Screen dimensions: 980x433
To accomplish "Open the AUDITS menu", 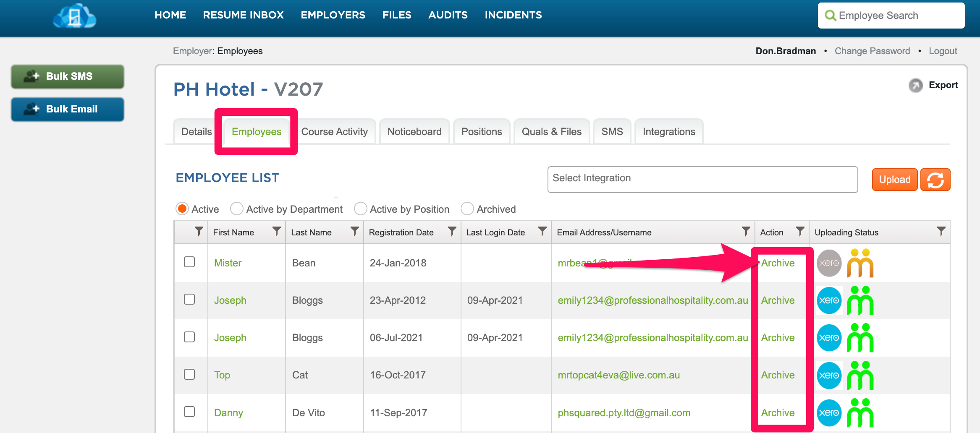I will coord(448,15).
